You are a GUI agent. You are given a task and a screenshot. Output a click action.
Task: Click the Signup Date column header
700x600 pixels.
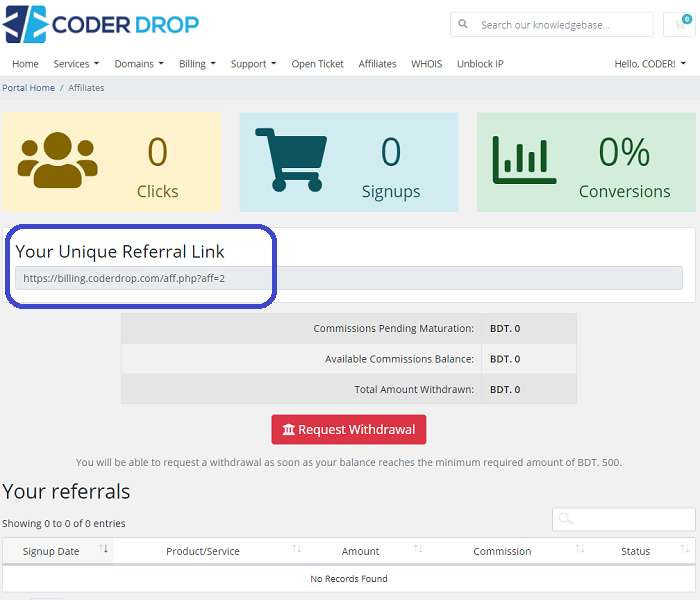coord(58,551)
